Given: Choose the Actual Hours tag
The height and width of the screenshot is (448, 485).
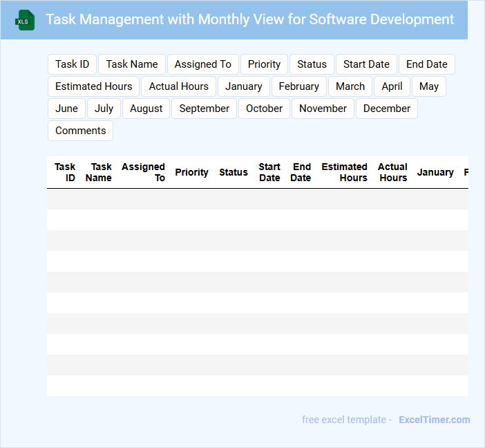Looking at the screenshot, I should click(178, 86).
